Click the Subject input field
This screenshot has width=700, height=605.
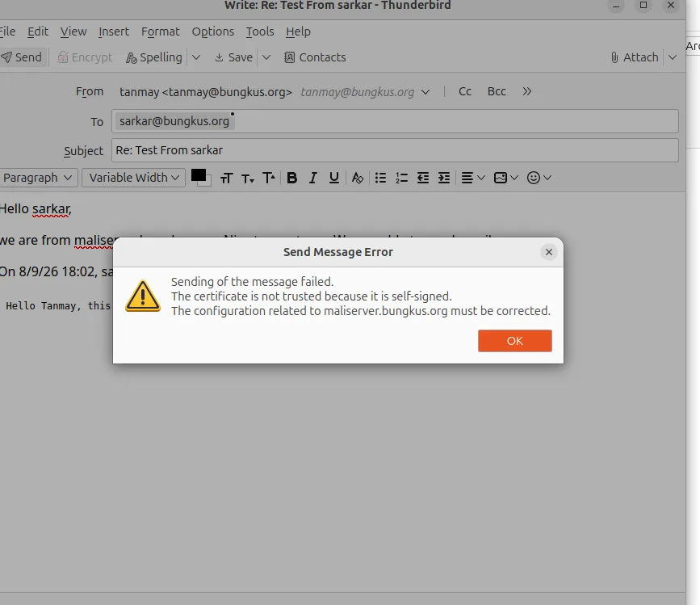[x=395, y=150]
